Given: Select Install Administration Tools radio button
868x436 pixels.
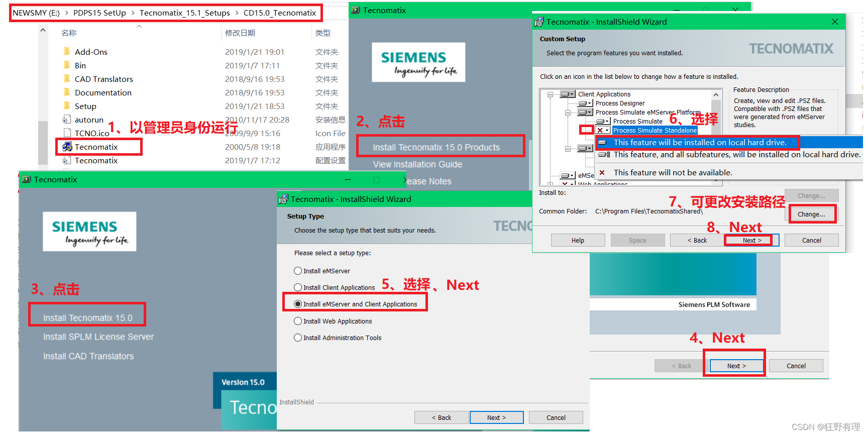Looking at the screenshot, I should tap(298, 338).
